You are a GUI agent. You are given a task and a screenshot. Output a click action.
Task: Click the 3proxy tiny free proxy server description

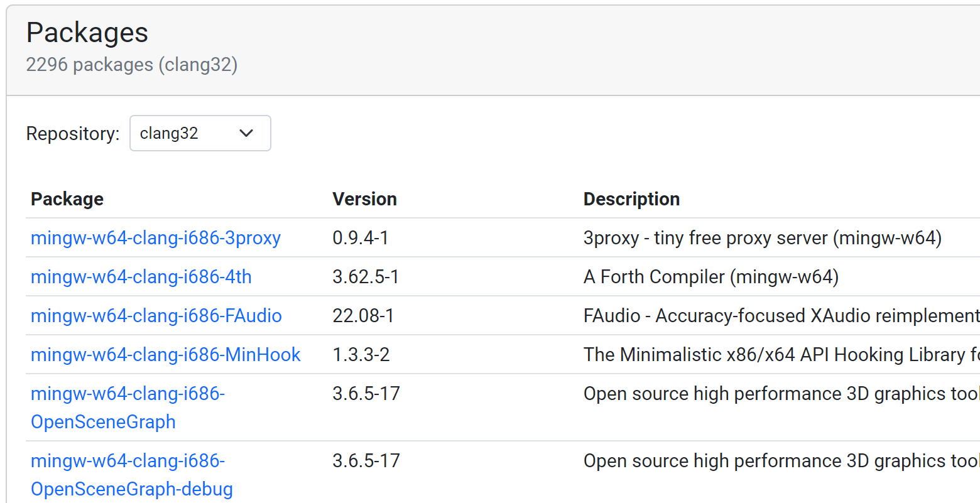click(763, 238)
